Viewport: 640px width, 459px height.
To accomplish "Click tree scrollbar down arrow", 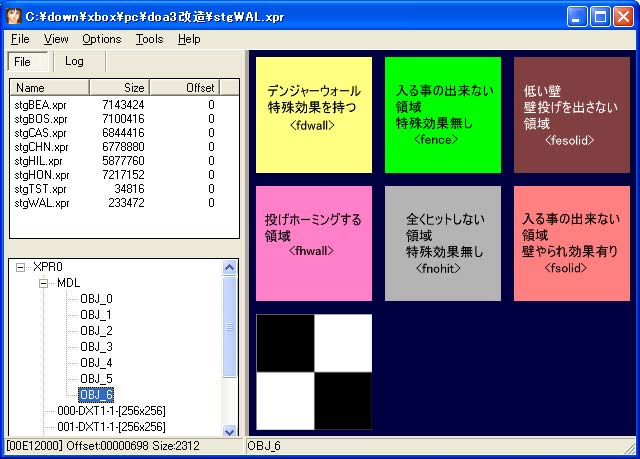I will tap(229, 431).
